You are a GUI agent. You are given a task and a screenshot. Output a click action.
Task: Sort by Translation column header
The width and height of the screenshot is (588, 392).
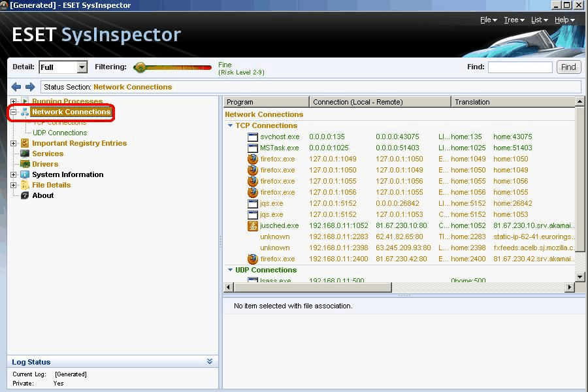tap(513, 102)
